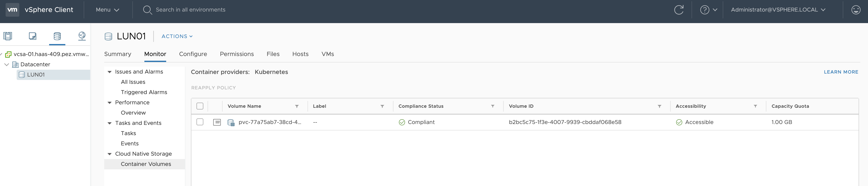This screenshot has height=186, width=868.
Task: Filter the Label column
Action: tap(382, 106)
